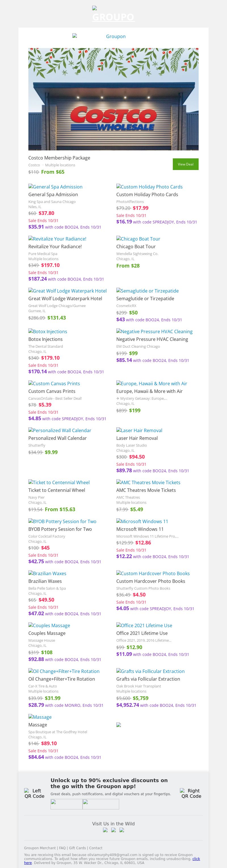Image resolution: width=227 pixels, height=868 pixels.
Task: Click the middle social icon under Visit Us in the Wild
Action: [x=114, y=830]
